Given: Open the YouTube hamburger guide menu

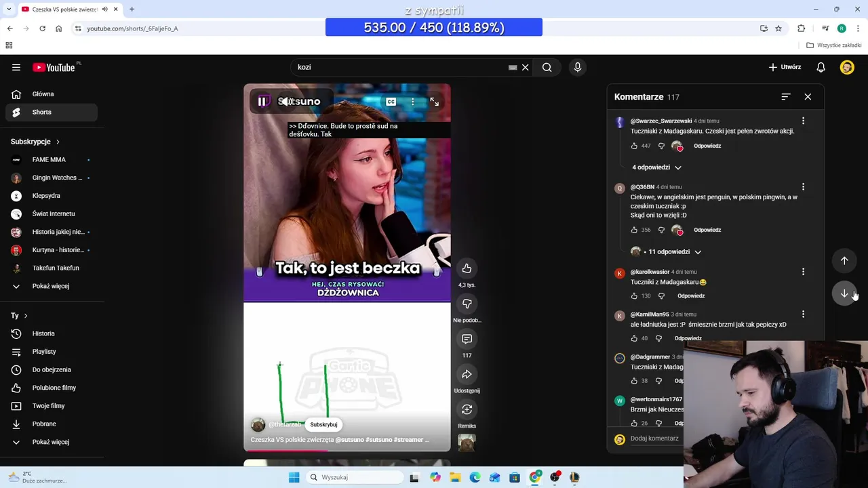Looking at the screenshot, I should pyautogui.click(x=16, y=67).
